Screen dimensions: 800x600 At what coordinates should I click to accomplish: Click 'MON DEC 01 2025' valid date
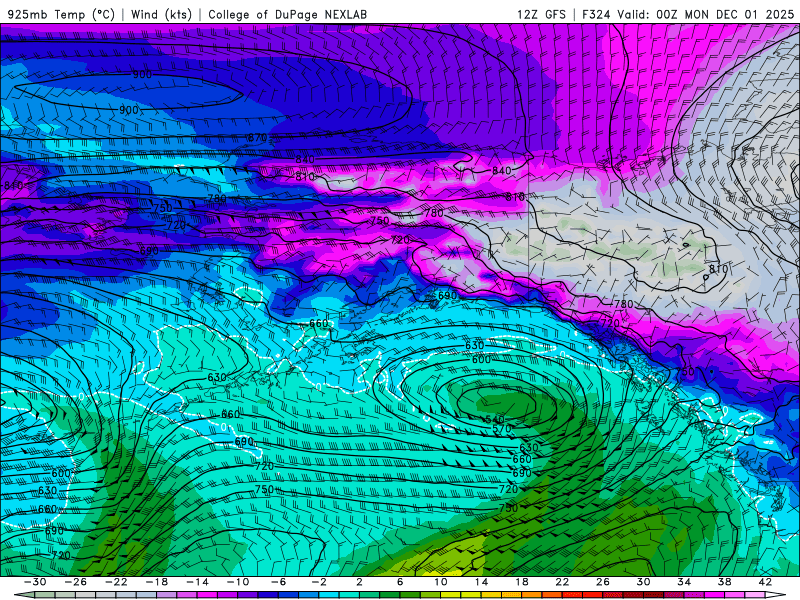[739, 14]
